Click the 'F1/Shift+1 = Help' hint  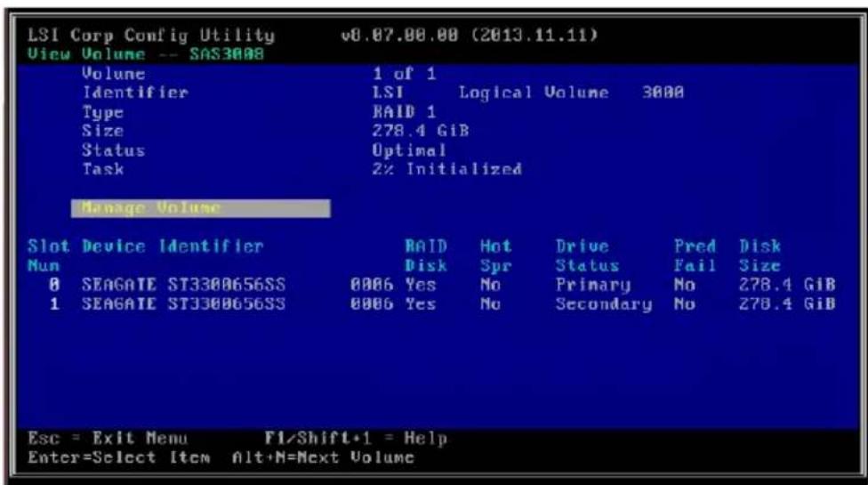pyautogui.click(x=356, y=439)
